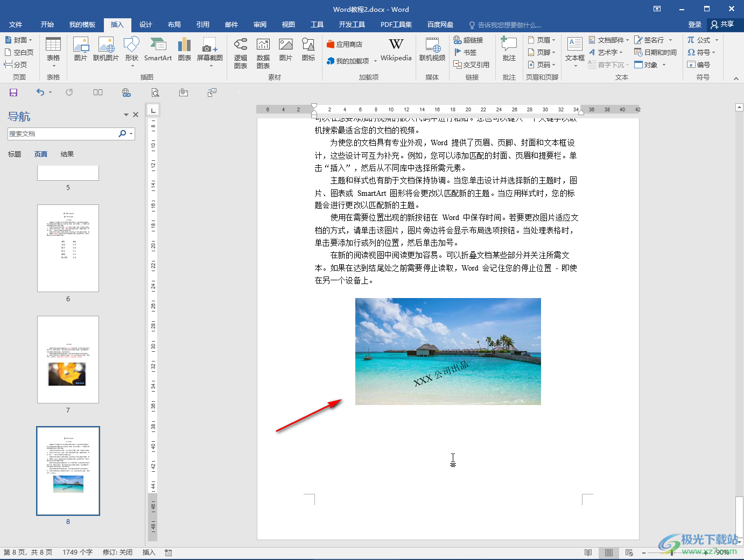
Task: Open navigation pane options arrow
Action: [126, 115]
